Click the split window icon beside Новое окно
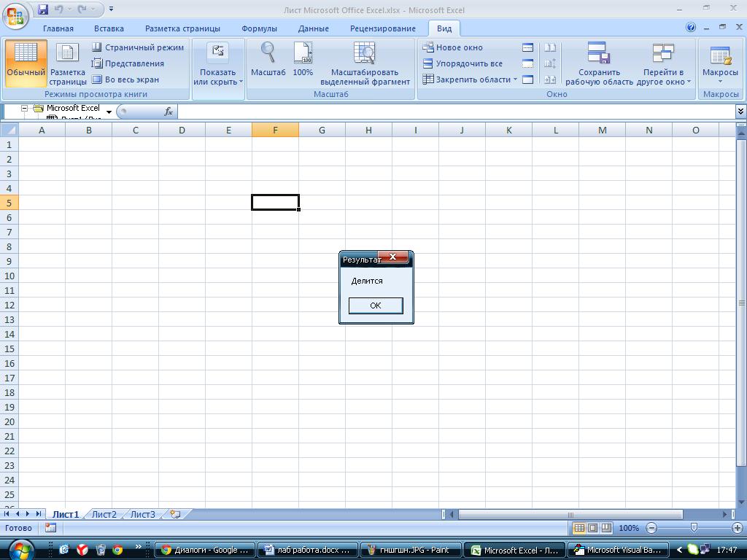747x560 pixels. [527, 47]
